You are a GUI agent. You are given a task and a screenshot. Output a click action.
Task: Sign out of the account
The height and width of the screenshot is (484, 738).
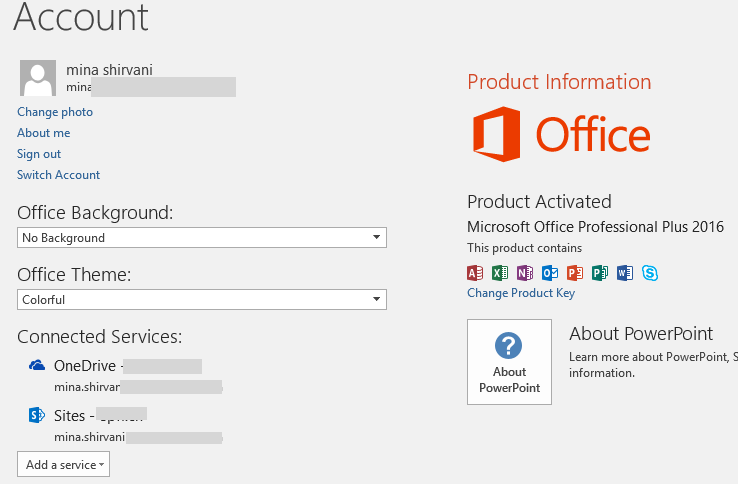click(x=39, y=154)
